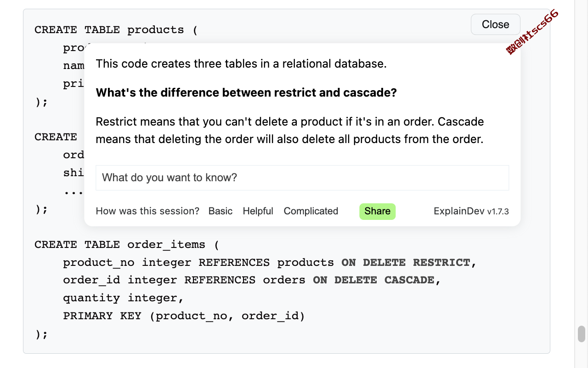Rate the session as Basic

(220, 211)
